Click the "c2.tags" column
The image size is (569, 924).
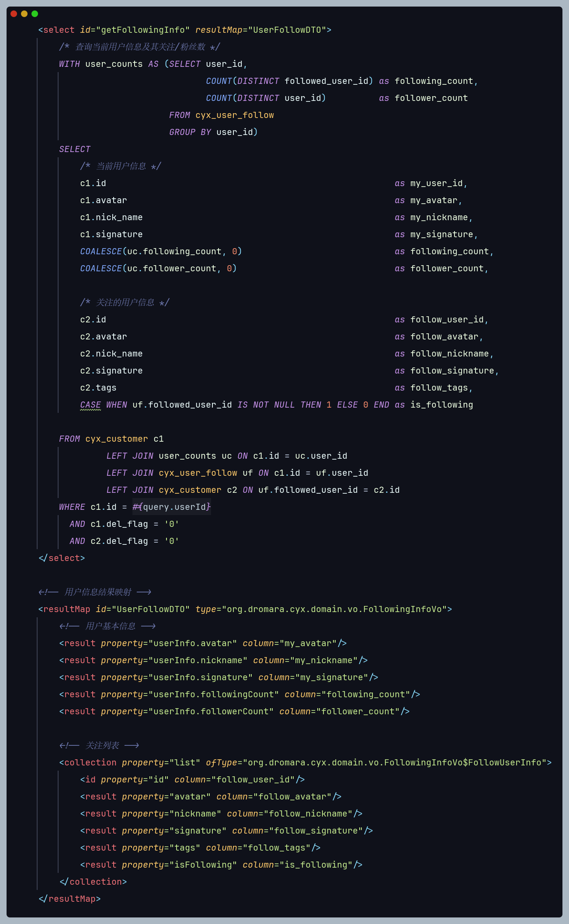(x=98, y=388)
